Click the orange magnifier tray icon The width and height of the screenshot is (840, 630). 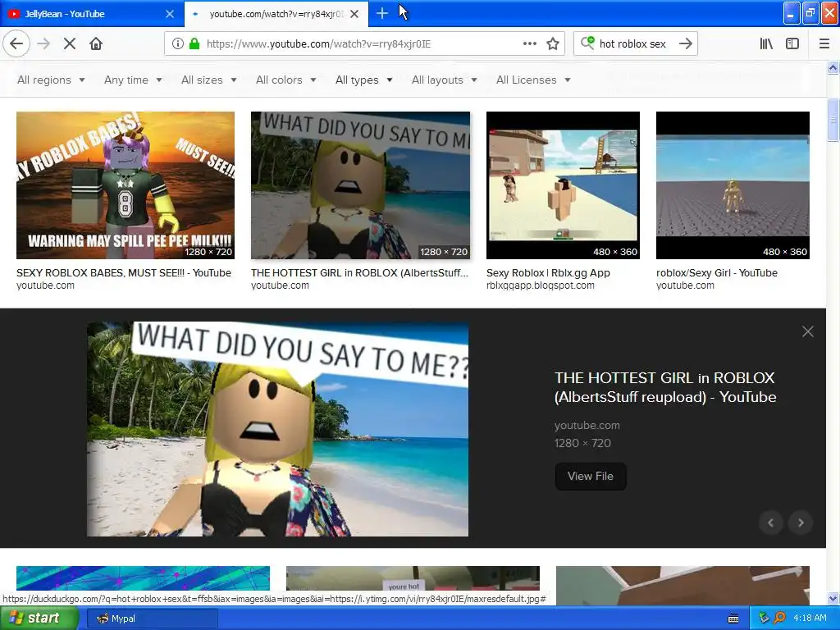[779, 618]
